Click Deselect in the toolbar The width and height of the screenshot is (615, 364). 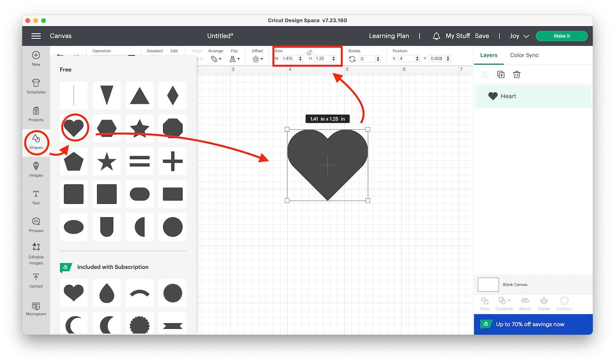pyautogui.click(x=155, y=51)
